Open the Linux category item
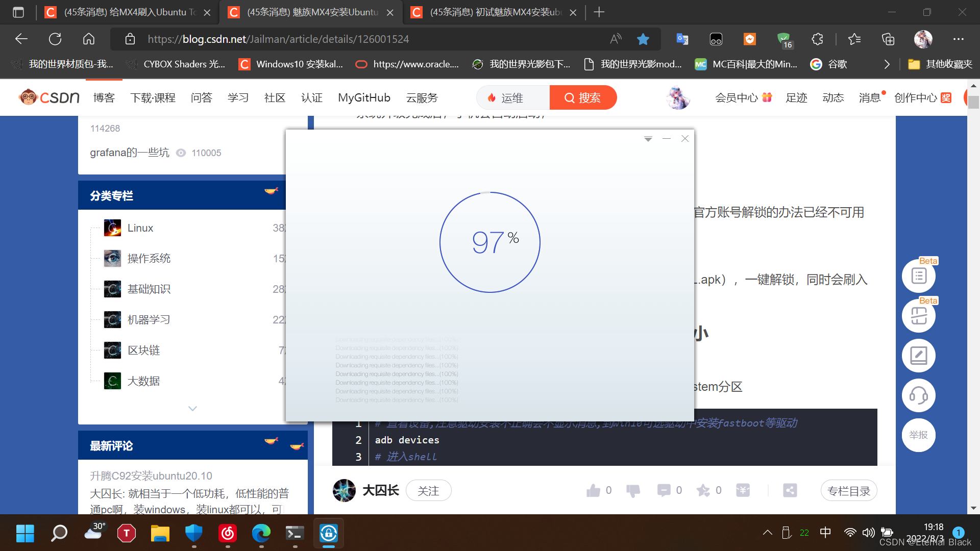 point(140,228)
